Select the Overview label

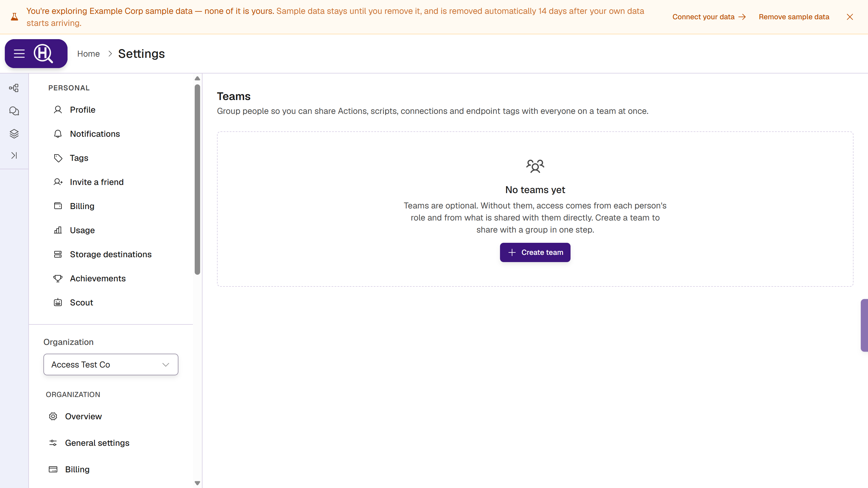click(83, 417)
